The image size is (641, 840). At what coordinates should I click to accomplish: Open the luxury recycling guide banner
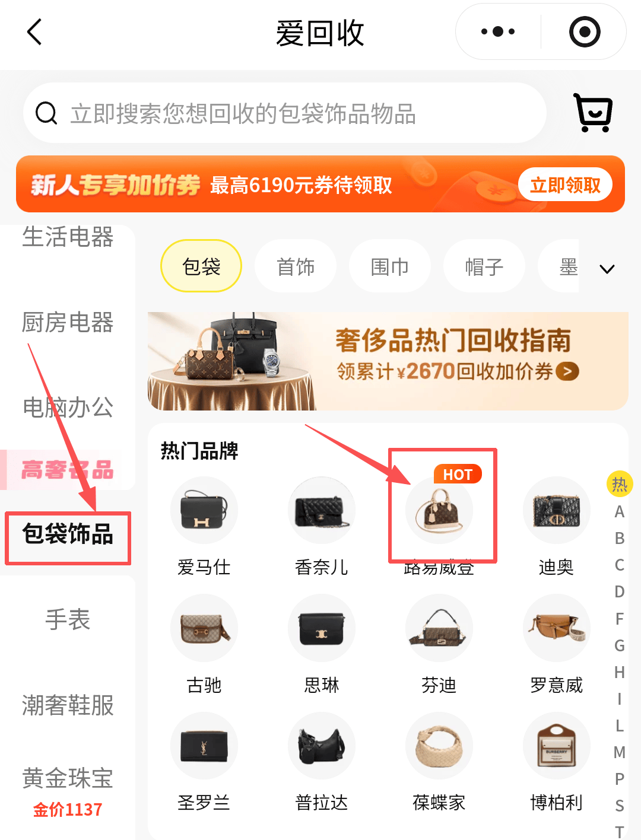tap(388, 361)
